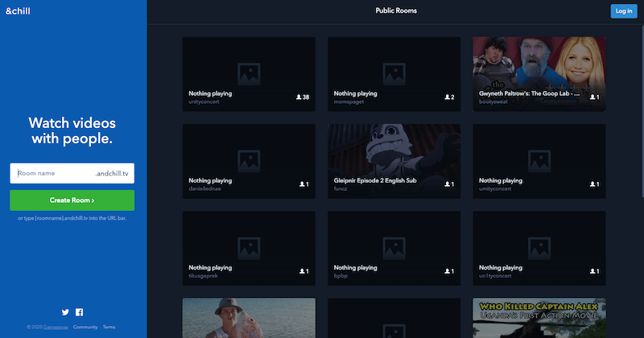The height and width of the screenshot is (338, 644).
Task: Click viewer count icon on bpbp room
Action: pos(447,271)
